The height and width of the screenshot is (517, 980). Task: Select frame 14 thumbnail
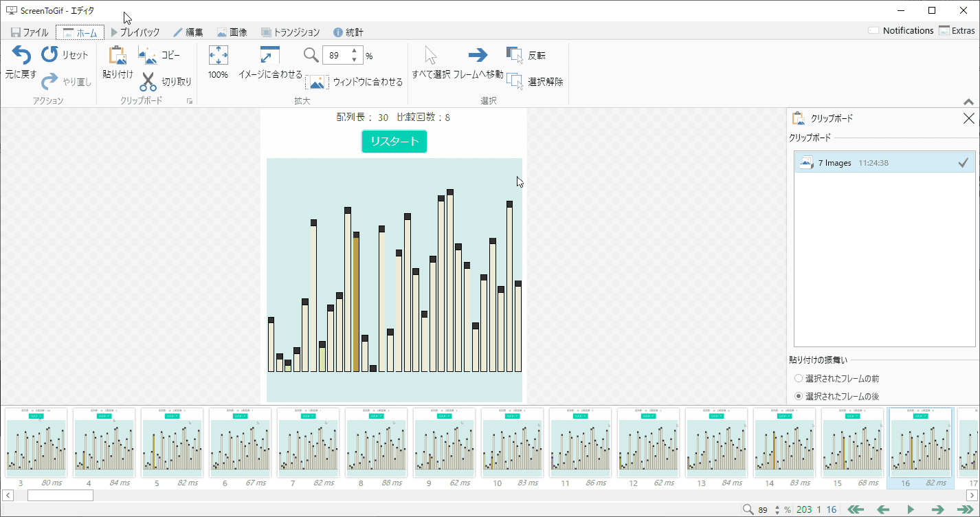coord(784,443)
